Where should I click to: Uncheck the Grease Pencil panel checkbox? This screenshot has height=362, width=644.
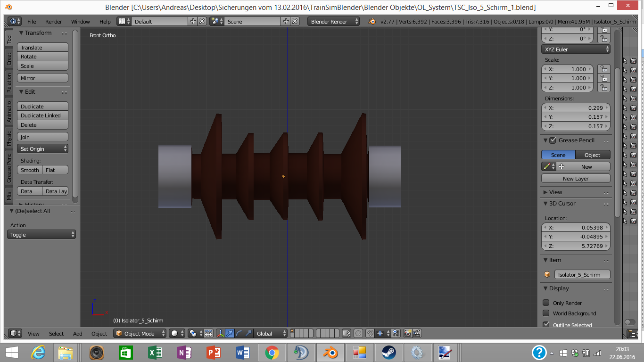553,140
